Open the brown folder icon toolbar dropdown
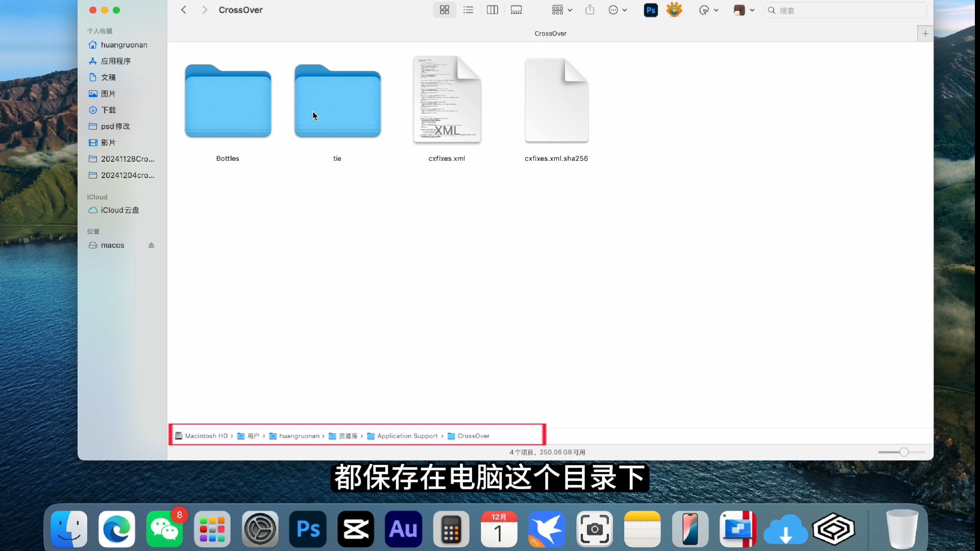980x551 pixels. [x=744, y=10]
